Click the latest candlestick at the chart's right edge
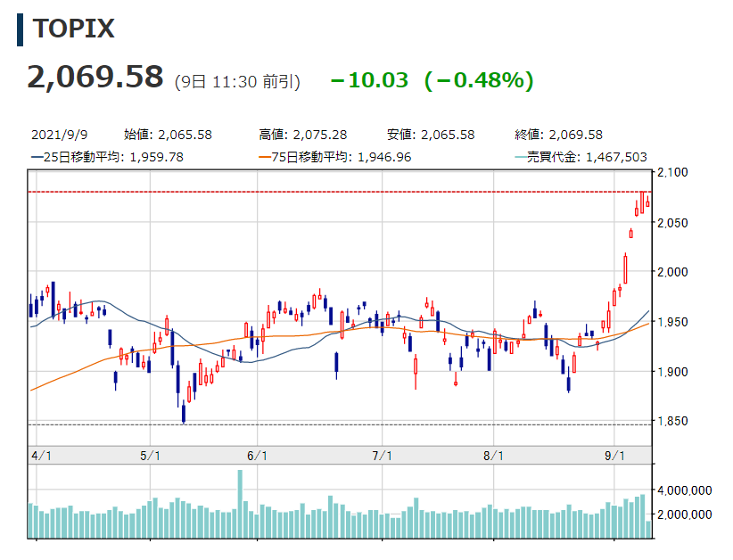733x560 pixels. (x=648, y=202)
